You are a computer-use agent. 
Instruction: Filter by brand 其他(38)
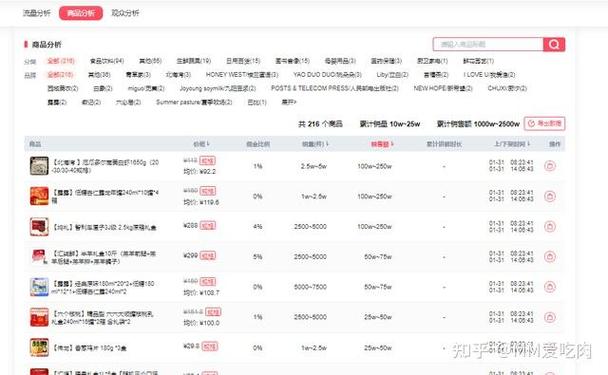(99, 74)
